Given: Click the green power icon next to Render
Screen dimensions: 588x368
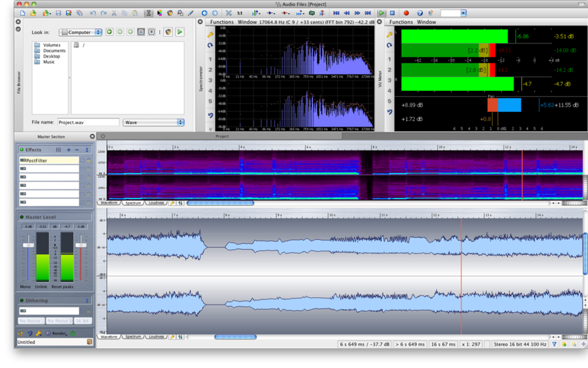Looking at the screenshot, I should coord(73,333).
